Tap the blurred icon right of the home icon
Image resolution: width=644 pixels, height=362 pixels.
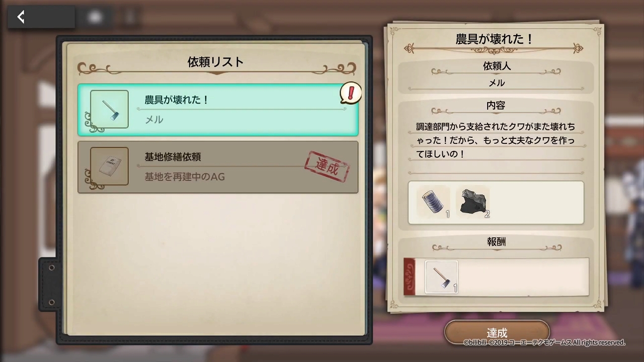tap(130, 17)
